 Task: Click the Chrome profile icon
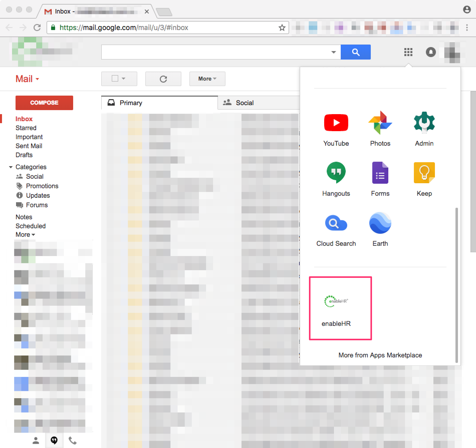pos(466,10)
